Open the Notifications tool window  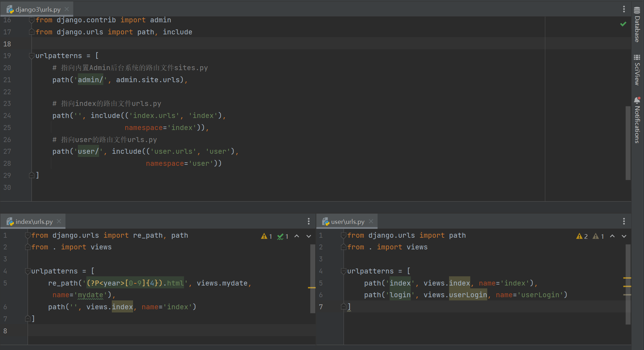637,120
